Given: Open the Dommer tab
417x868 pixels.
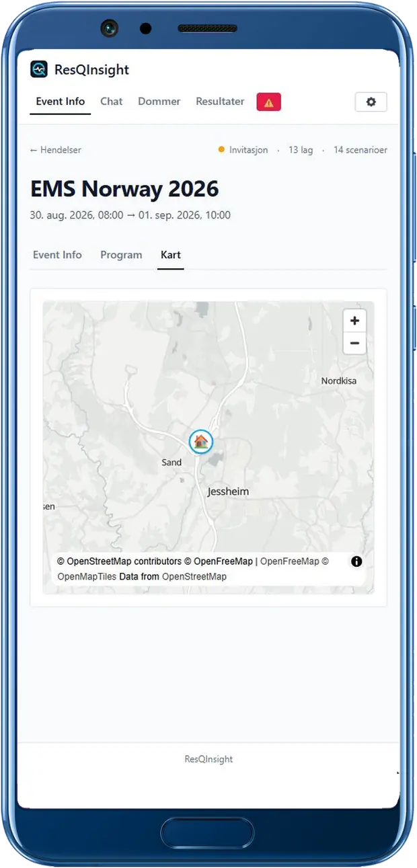Looking at the screenshot, I should point(159,102).
